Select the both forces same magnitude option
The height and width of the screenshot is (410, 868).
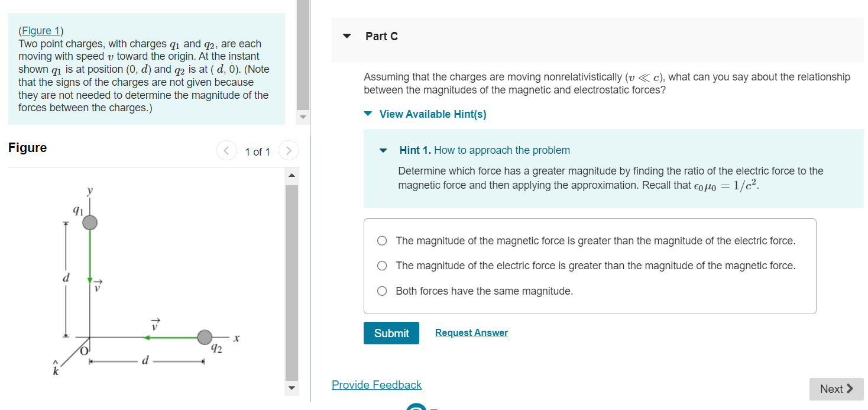(381, 290)
